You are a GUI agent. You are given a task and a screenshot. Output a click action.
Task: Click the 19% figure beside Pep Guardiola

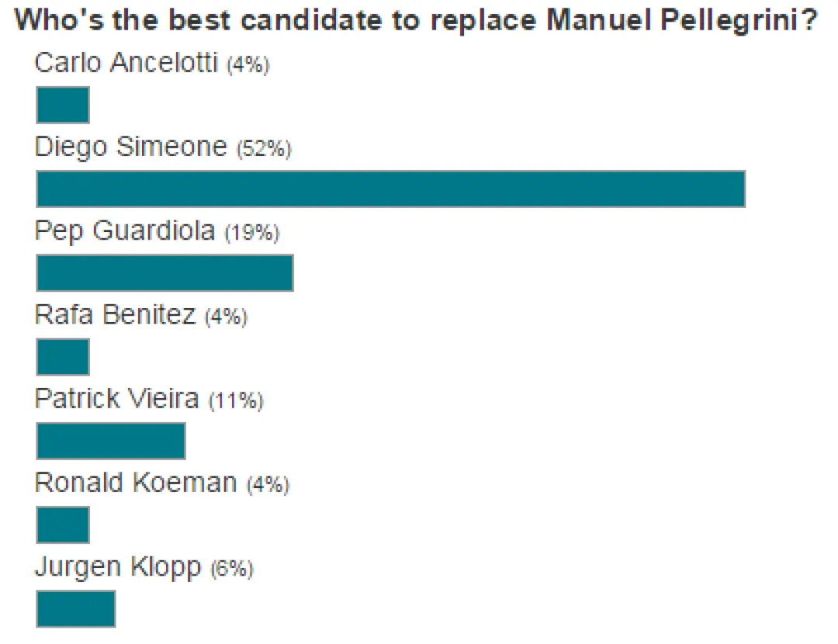[x=251, y=233]
